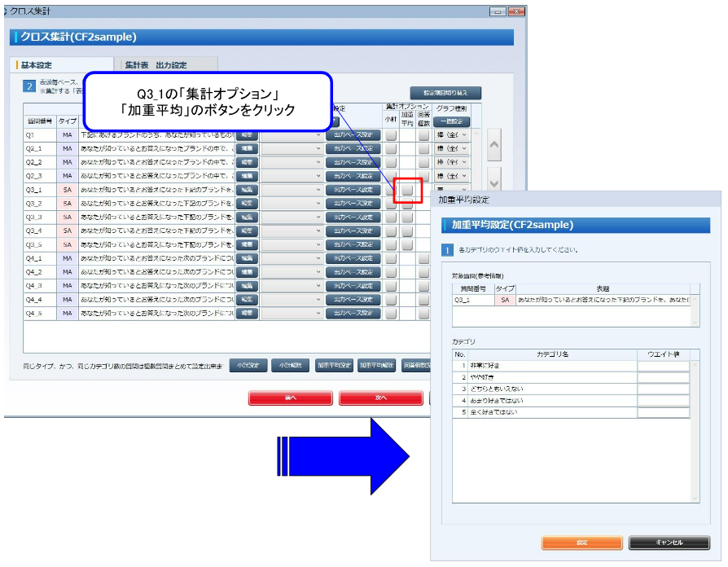Click the 設定項目切り替え button
Viewport: 728px width, 567px height.
point(445,93)
